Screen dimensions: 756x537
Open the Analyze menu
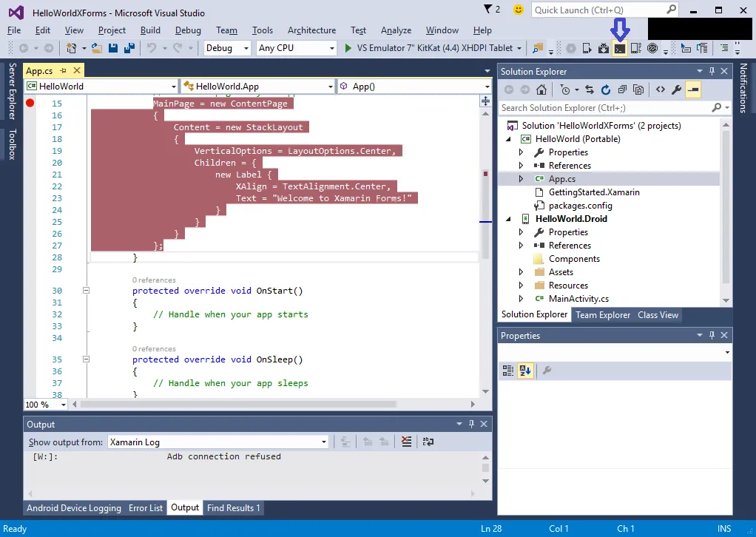[x=396, y=30]
